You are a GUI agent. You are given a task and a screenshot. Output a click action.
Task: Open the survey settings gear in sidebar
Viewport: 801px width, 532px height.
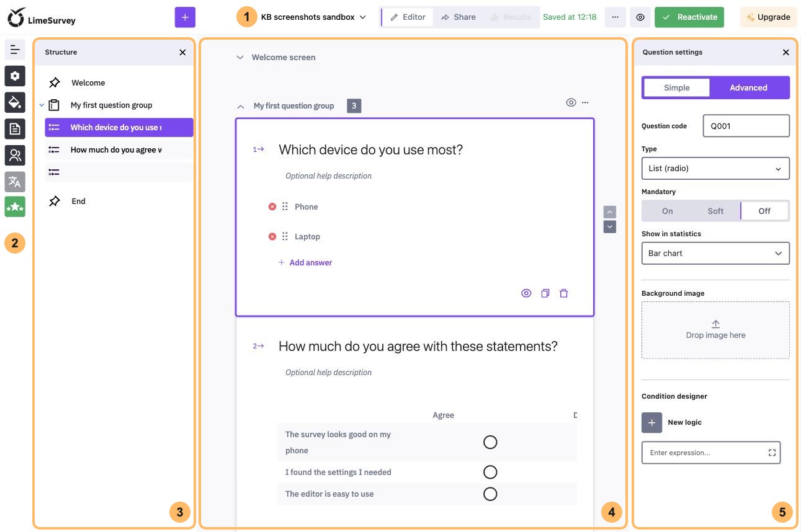[15, 76]
